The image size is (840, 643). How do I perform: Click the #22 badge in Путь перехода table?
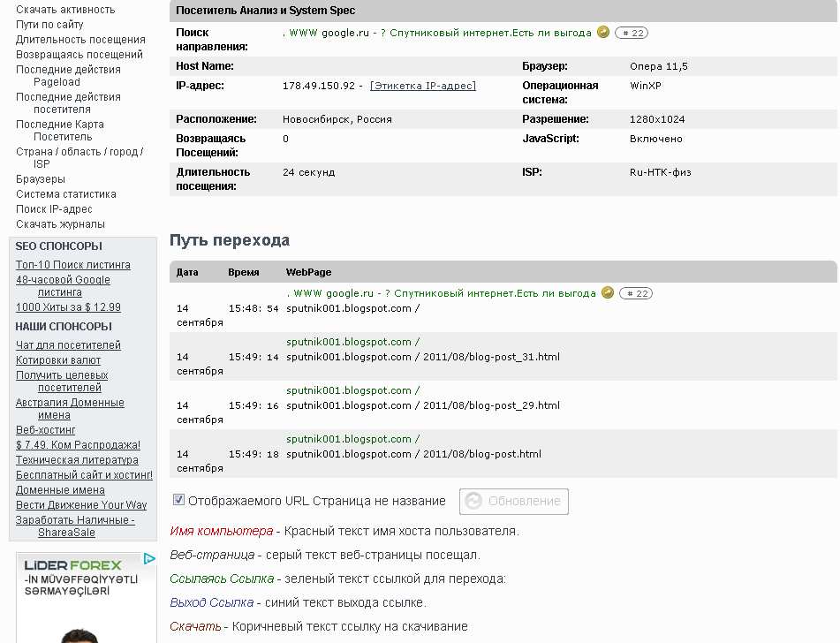pyautogui.click(x=636, y=293)
